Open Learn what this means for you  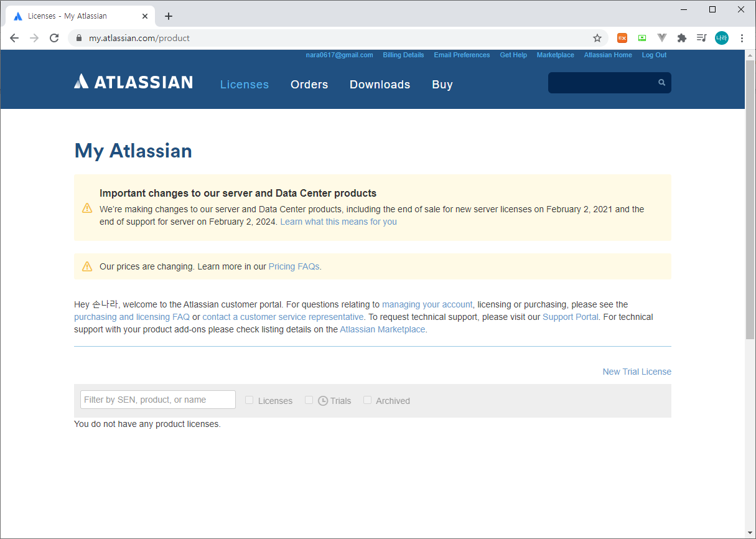[338, 222]
